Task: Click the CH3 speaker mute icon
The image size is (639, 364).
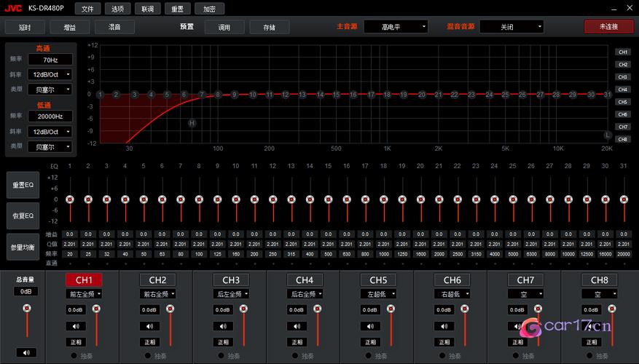Action: (x=223, y=326)
